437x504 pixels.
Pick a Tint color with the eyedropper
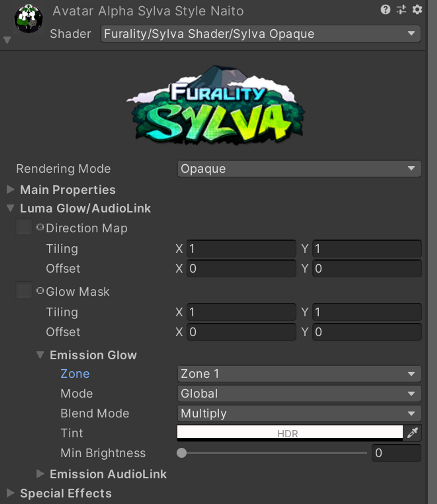tap(413, 433)
